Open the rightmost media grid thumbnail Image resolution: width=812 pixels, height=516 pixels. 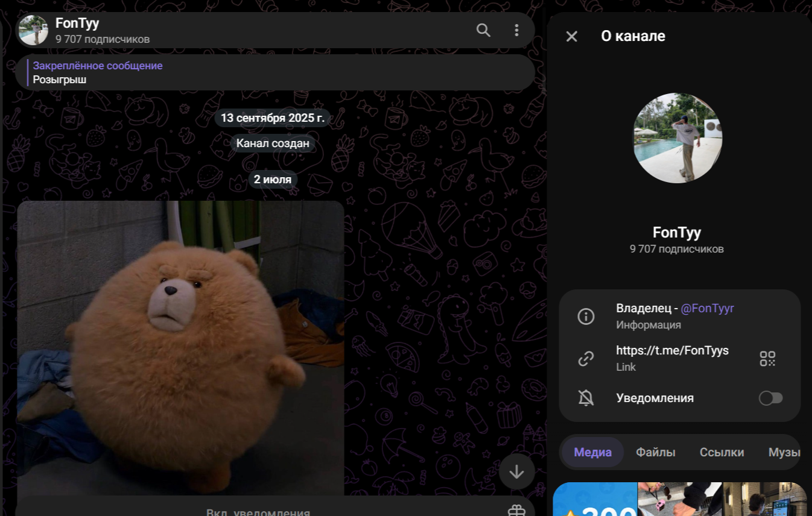(765, 499)
